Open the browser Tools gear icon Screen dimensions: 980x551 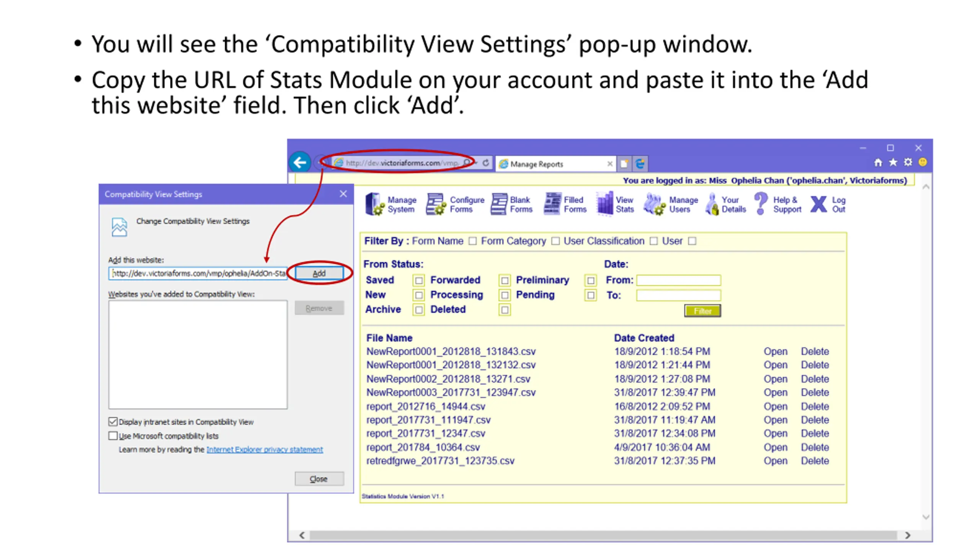(x=908, y=162)
